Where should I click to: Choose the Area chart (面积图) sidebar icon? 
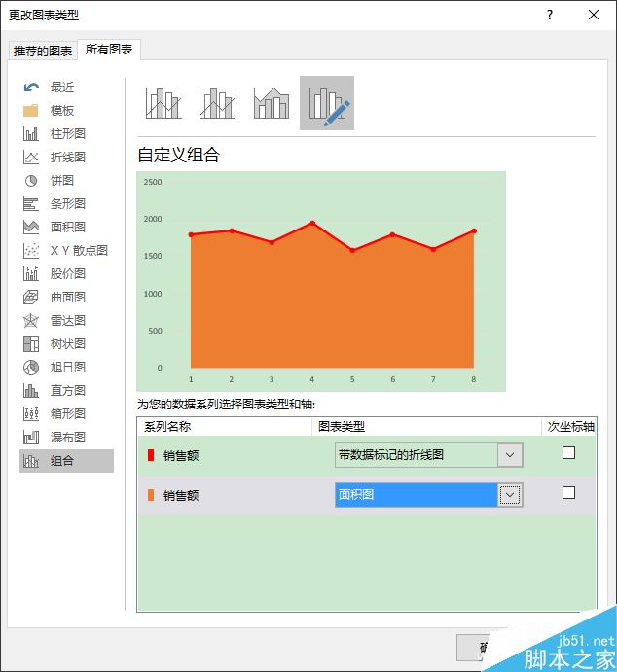click(31, 228)
